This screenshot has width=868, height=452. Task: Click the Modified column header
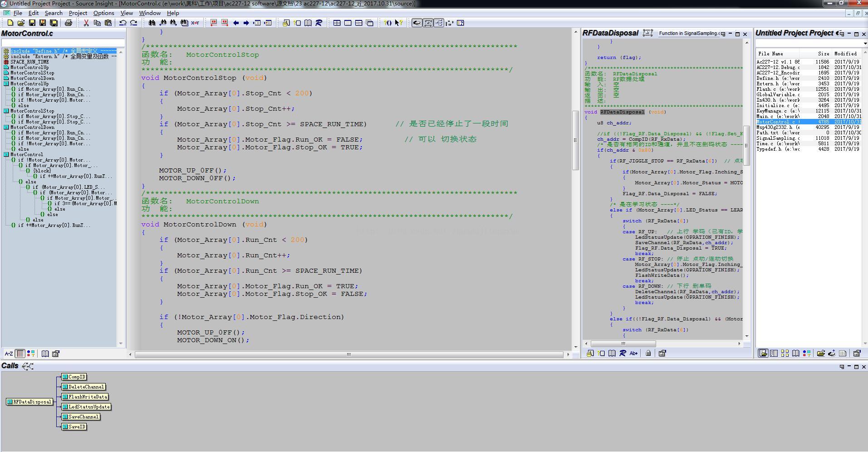pyautogui.click(x=846, y=54)
